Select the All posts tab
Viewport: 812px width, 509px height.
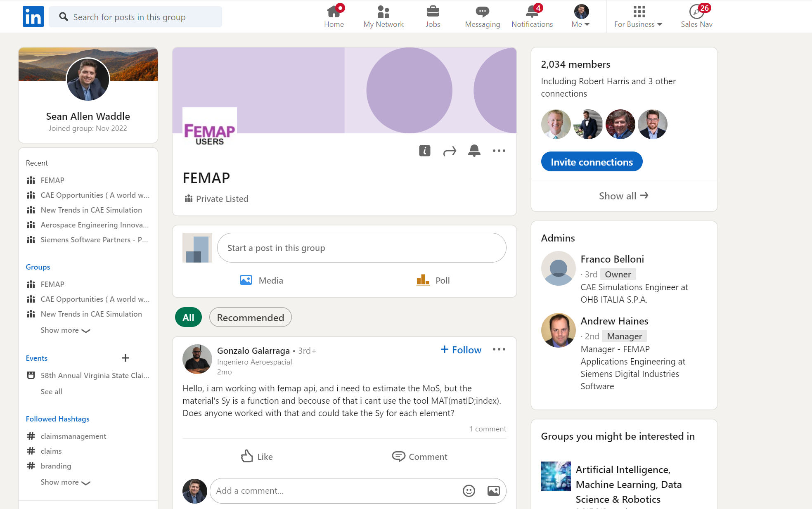188,317
